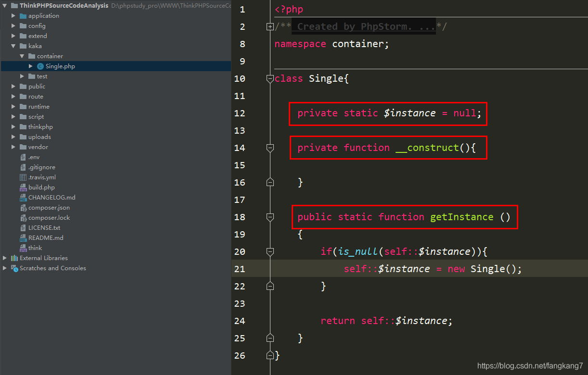
Task: Expand the runtime folder arrow
Action: (13, 107)
